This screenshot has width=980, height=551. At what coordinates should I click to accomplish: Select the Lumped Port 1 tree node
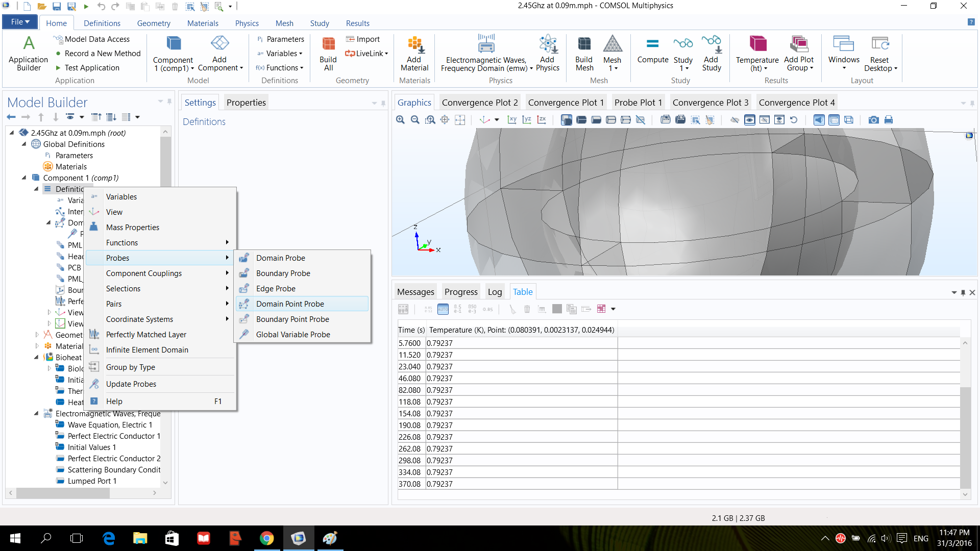point(92,481)
